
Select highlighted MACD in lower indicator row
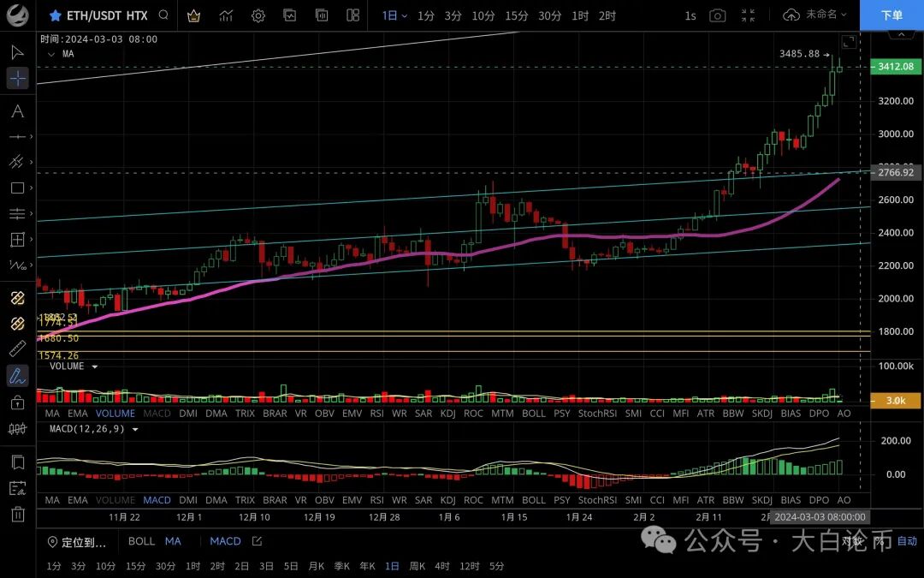click(x=157, y=500)
